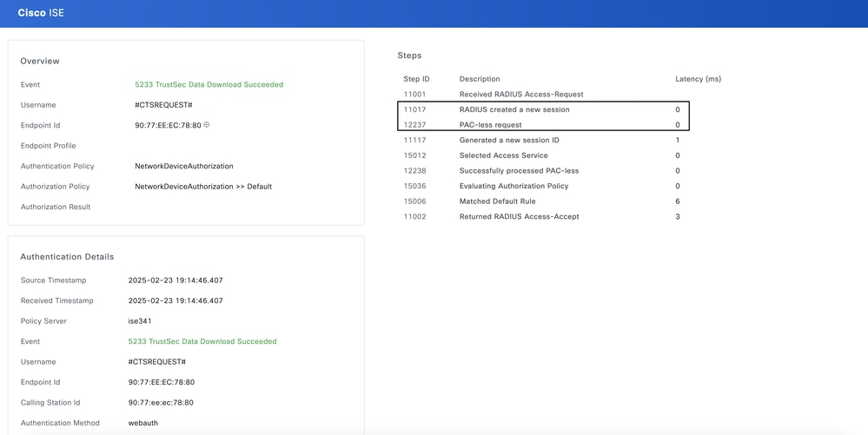The width and height of the screenshot is (868, 435).
Task: Click 'Evaluating Authorization Policy' description
Action: [514, 186]
